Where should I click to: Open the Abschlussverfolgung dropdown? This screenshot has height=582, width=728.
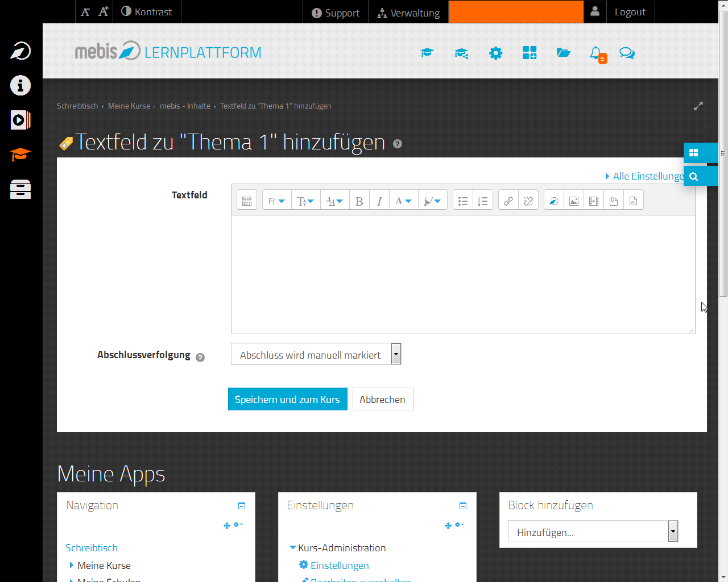316,355
